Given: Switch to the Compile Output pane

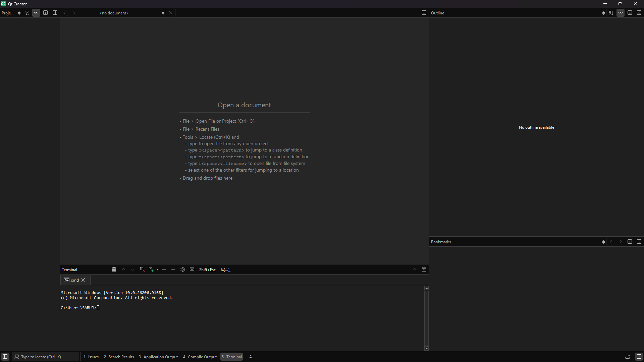Looking at the screenshot, I should [200, 357].
